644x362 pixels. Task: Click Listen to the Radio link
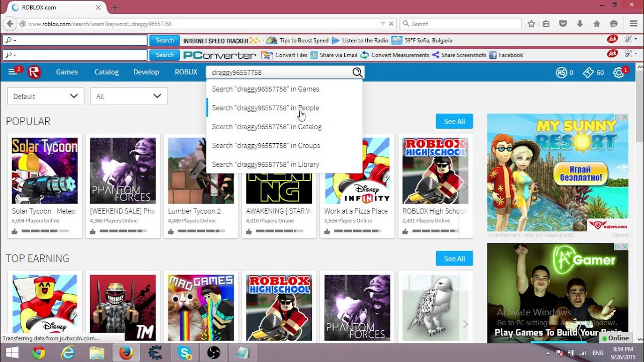coord(360,40)
